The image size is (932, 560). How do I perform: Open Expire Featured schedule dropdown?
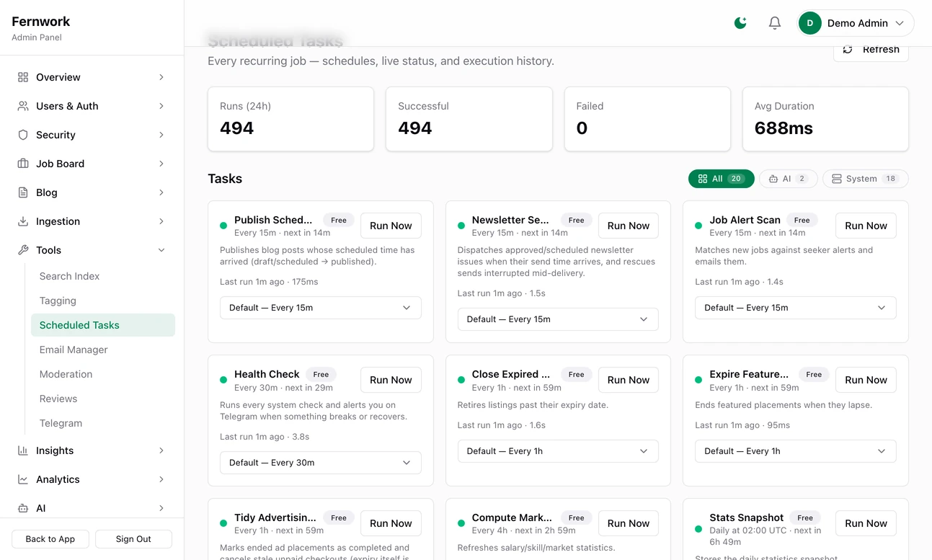pyautogui.click(x=796, y=451)
